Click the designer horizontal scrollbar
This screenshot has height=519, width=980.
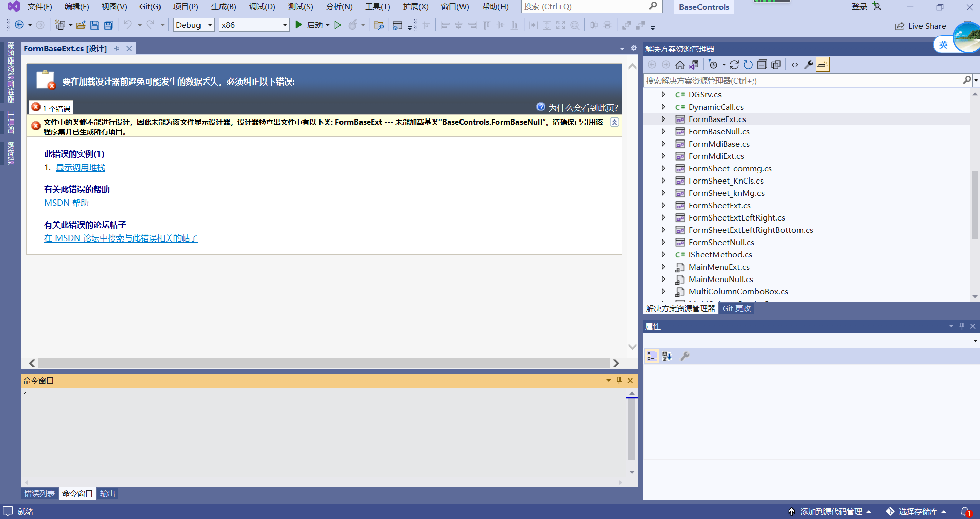[x=324, y=363]
